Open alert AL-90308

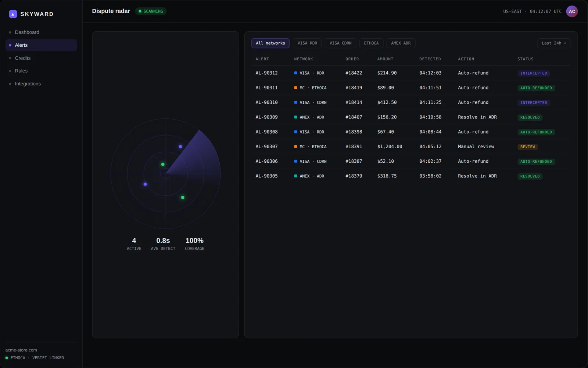411,132
